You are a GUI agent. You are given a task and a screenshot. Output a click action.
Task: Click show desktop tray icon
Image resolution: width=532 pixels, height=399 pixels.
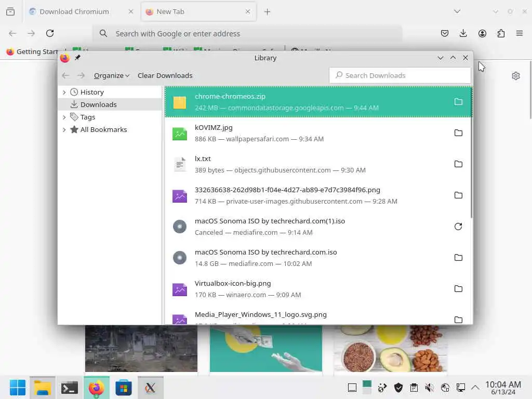[352, 387]
